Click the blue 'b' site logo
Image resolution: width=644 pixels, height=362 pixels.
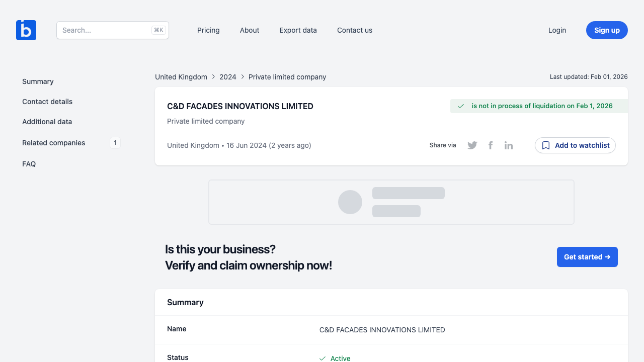pyautogui.click(x=26, y=30)
